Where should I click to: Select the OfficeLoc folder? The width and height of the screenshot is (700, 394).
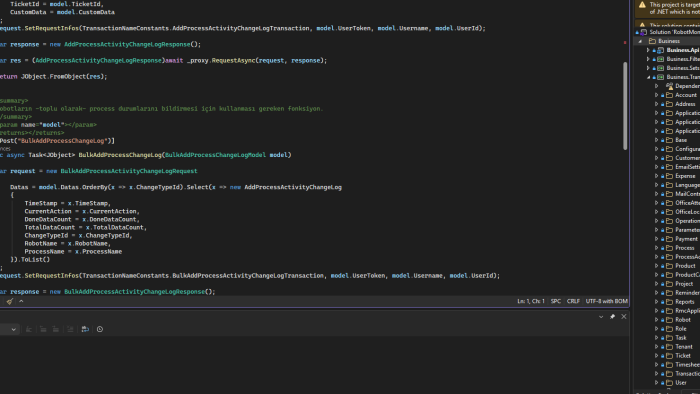tap(688, 212)
